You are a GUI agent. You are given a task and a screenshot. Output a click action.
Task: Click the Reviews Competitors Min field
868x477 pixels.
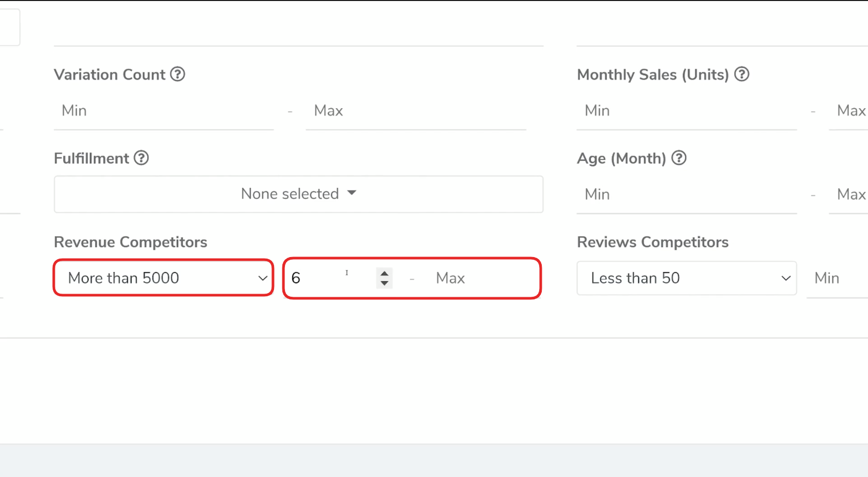836,278
